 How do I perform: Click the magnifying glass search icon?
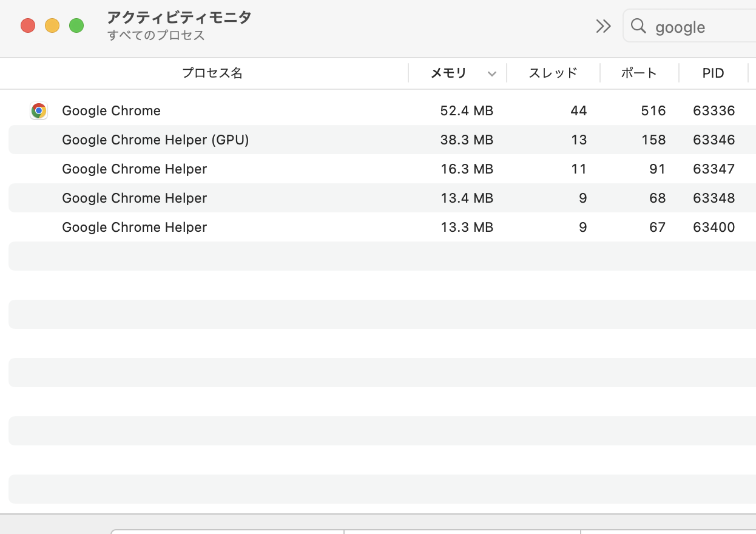click(x=638, y=26)
